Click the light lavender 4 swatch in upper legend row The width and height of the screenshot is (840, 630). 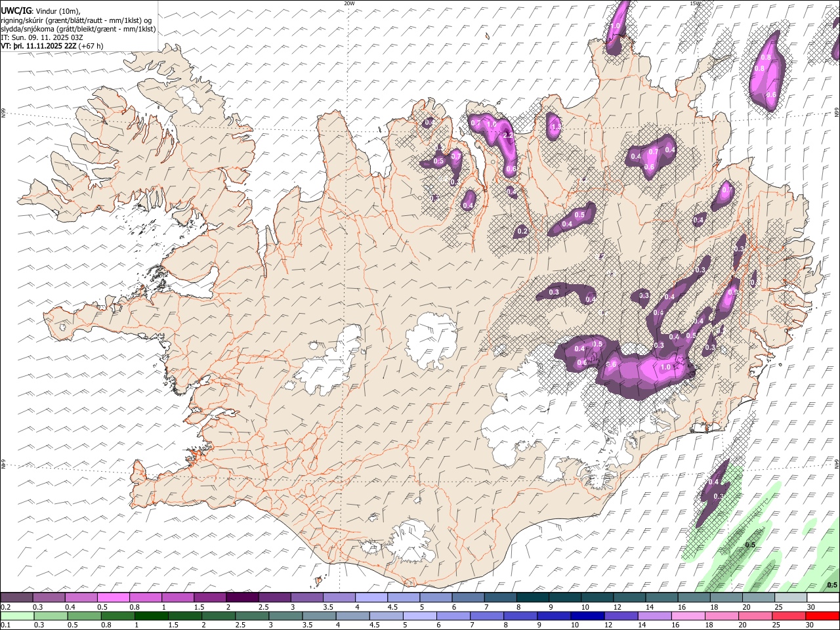[x=371, y=597]
